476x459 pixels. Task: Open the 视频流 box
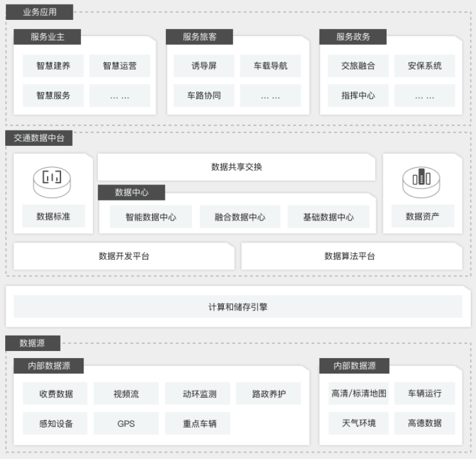point(126,393)
